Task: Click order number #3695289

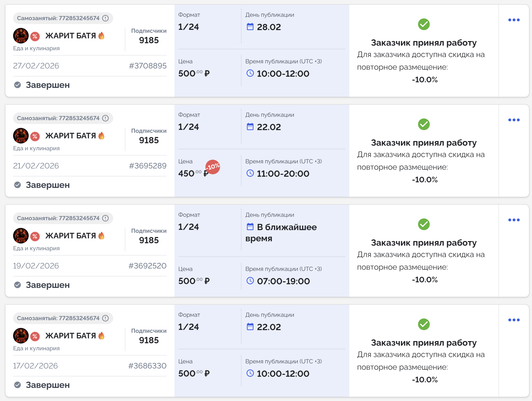Action: coord(147,166)
